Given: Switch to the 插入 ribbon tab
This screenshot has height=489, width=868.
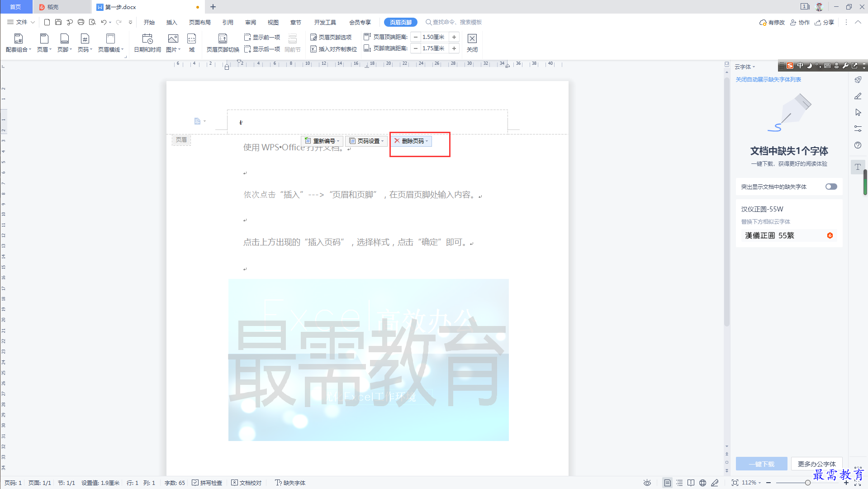Looking at the screenshot, I should (x=172, y=22).
